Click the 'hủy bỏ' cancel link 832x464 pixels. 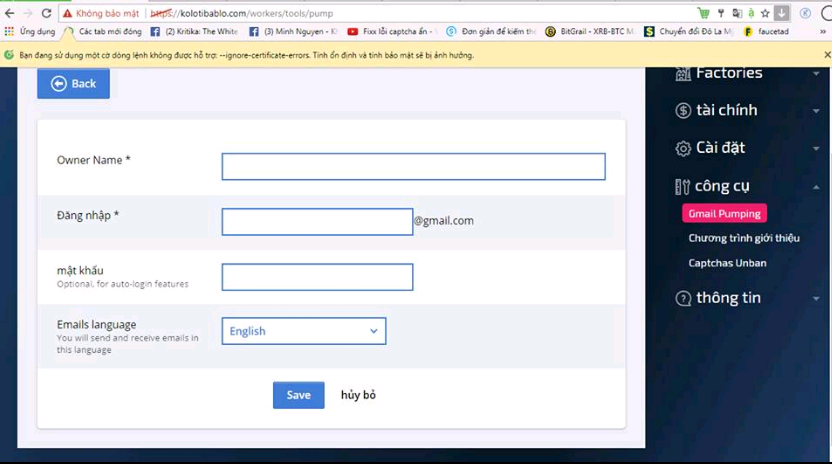pos(358,395)
